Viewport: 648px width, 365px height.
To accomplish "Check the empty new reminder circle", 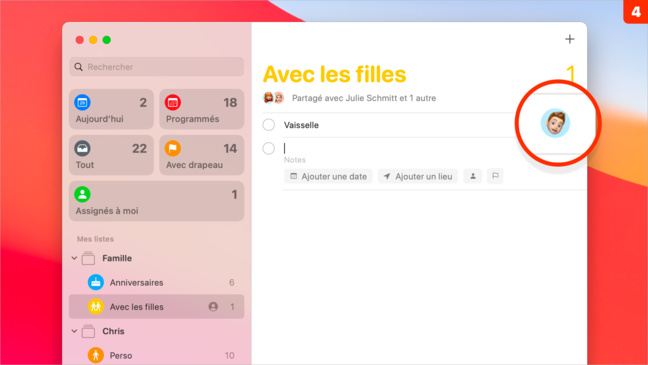I will (269, 148).
